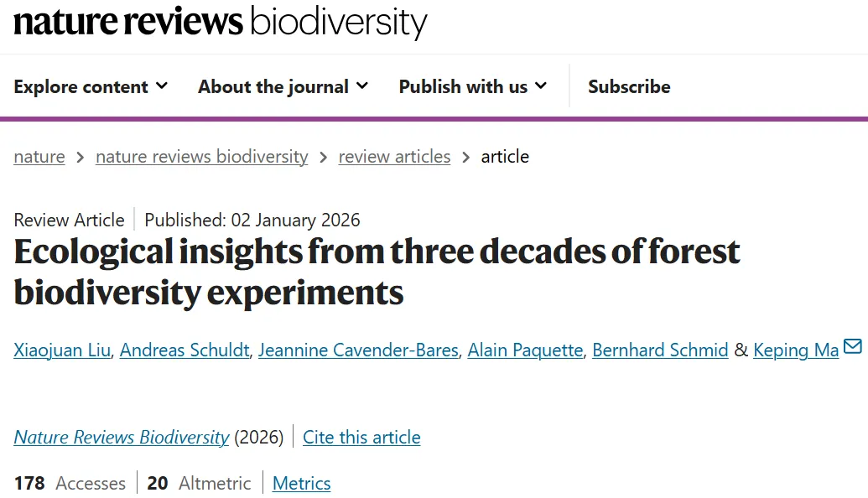This screenshot has width=868, height=498.
Task: Show author Bernhard Schmid info
Action: tap(660, 350)
